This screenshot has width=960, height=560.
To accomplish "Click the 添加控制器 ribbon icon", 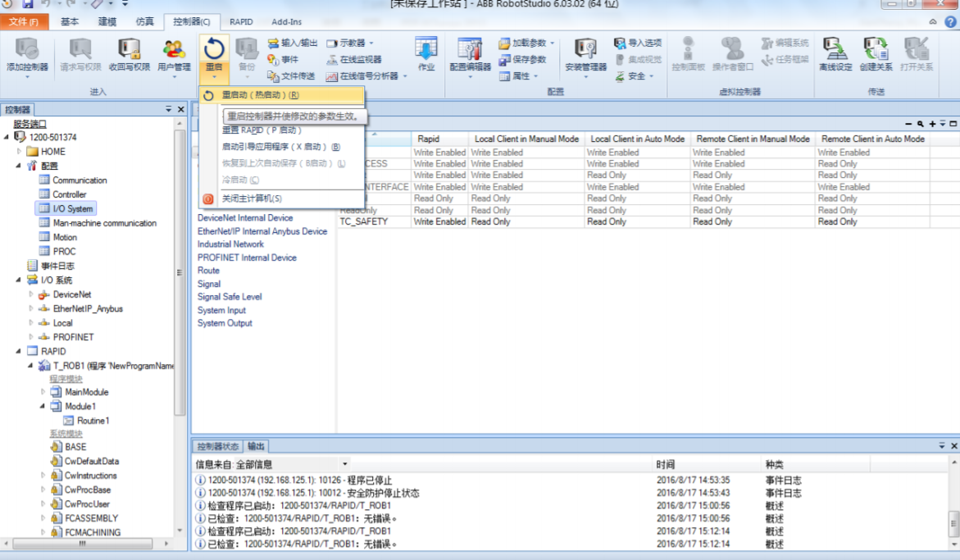I will [x=27, y=55].
